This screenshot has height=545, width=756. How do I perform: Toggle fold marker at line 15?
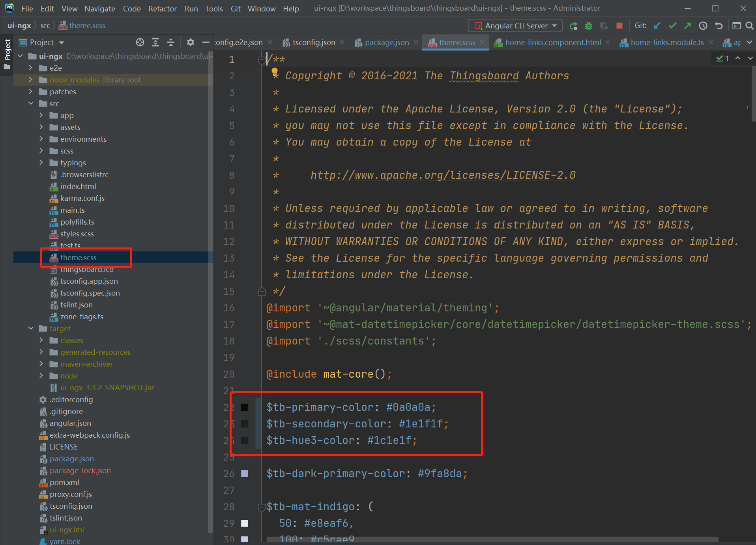coord(261,291)
